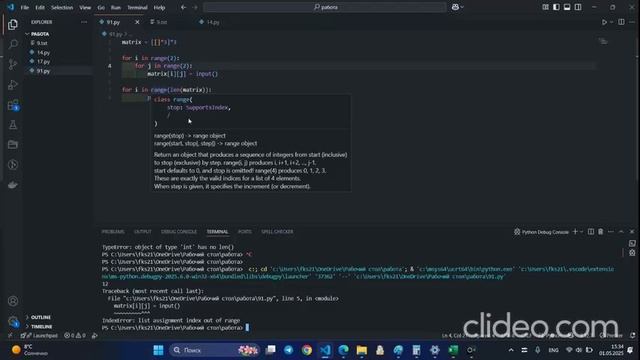Switch to the DEBUG CONSOLE panel tab

179,231
